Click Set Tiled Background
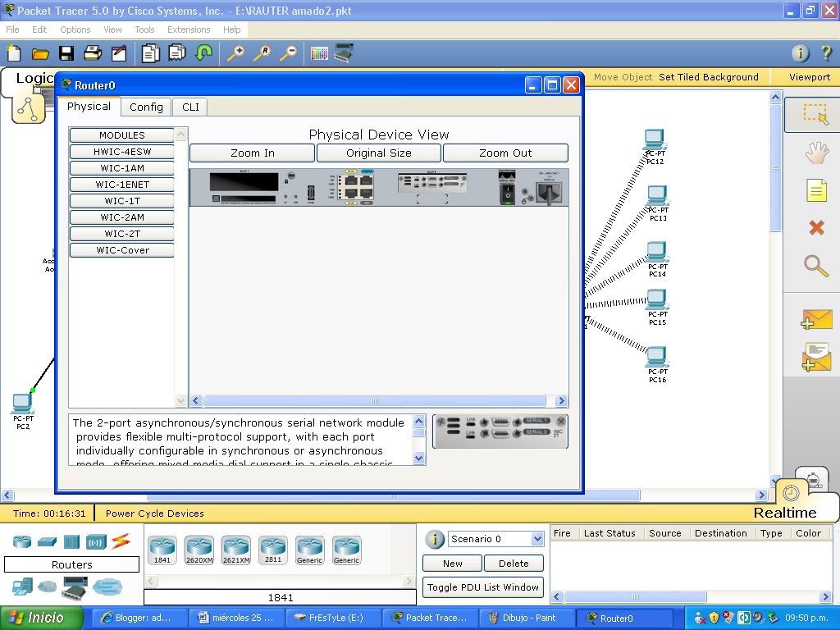 (x=708, y=77)
